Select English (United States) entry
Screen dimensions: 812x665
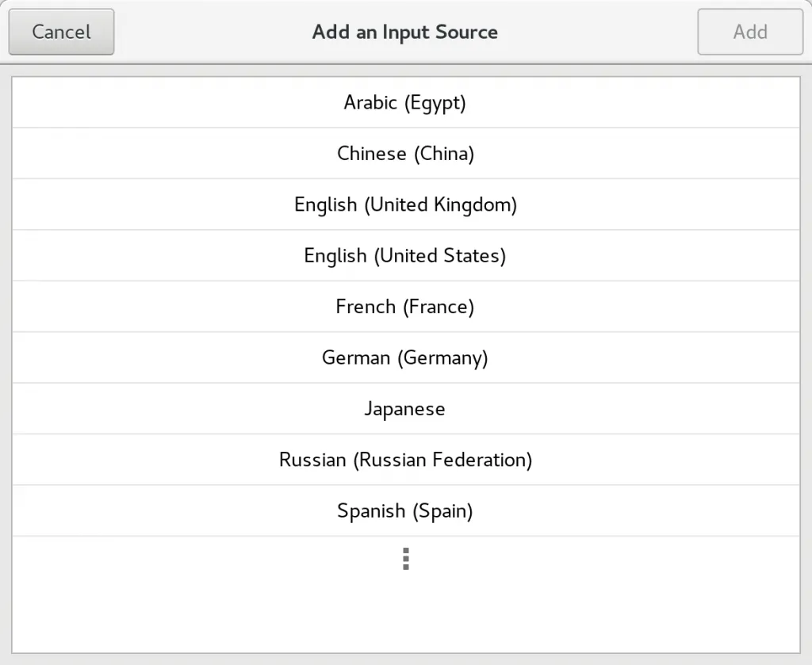[405, 255]
